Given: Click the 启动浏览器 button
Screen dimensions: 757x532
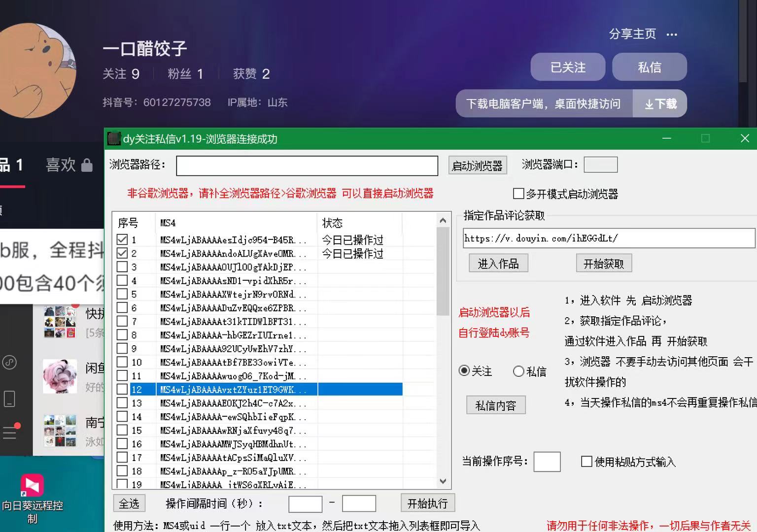Looking at the screenshot, I should (x=477, y=166).
